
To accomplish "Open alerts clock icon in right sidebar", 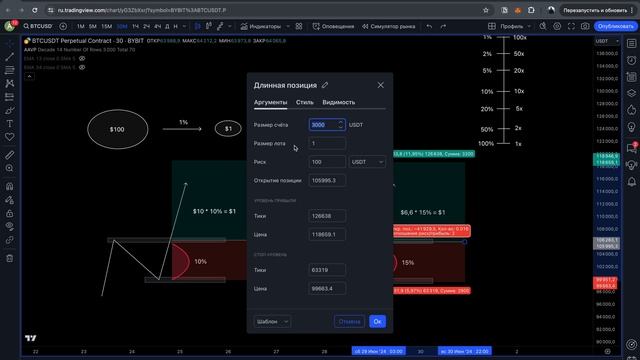I will tap(631, 60).
